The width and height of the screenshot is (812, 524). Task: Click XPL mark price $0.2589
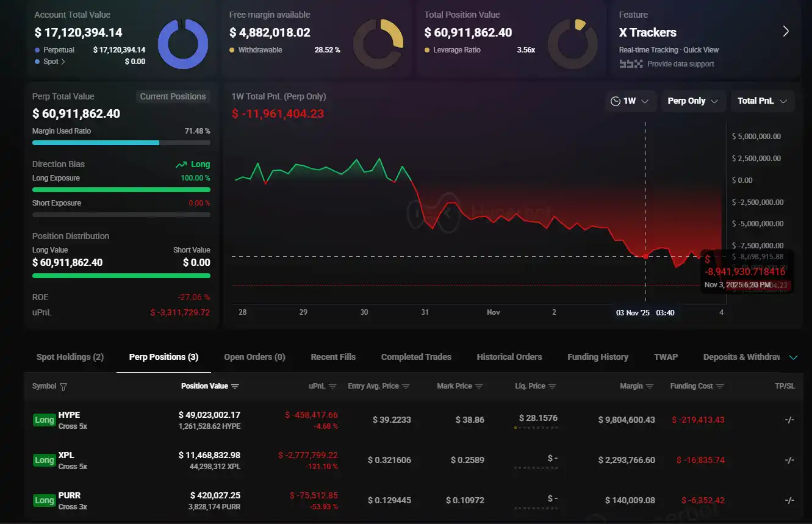pos(467,460)
